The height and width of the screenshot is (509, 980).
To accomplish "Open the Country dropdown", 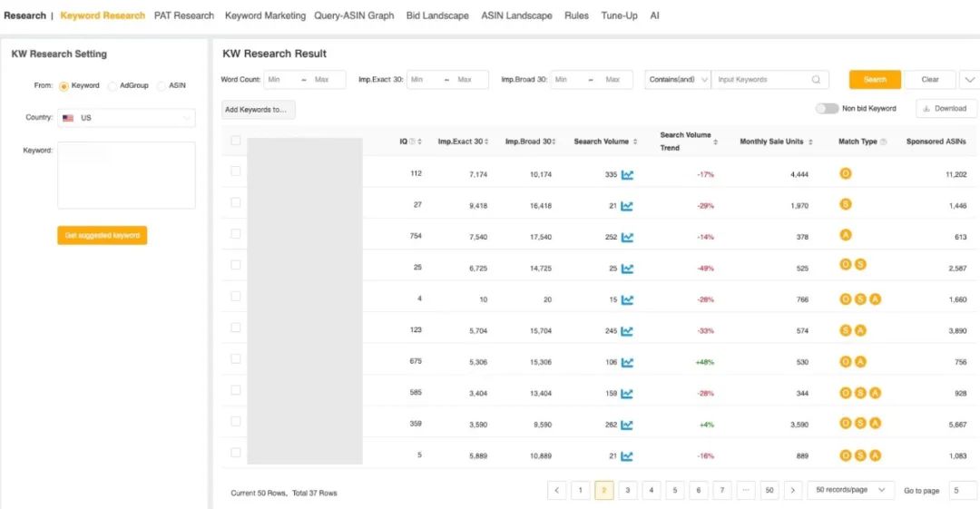I will point(126,118).
